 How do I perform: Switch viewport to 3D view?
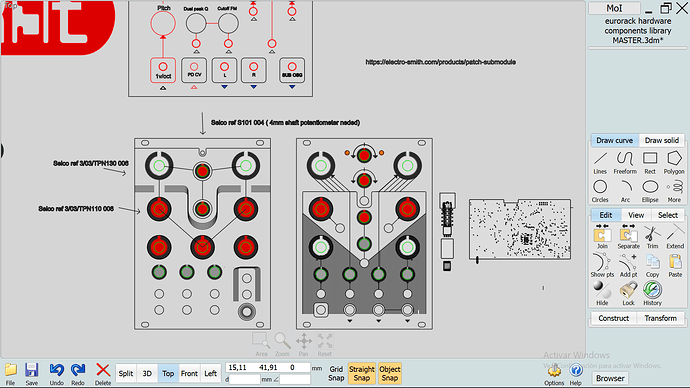pyautogui.click(x=147, y=373)
